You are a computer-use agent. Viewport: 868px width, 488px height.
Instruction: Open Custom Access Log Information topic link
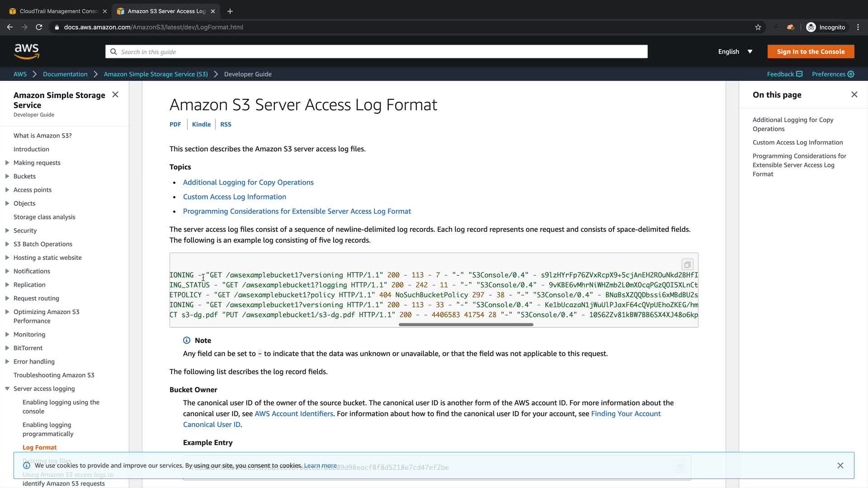(234, 197)
